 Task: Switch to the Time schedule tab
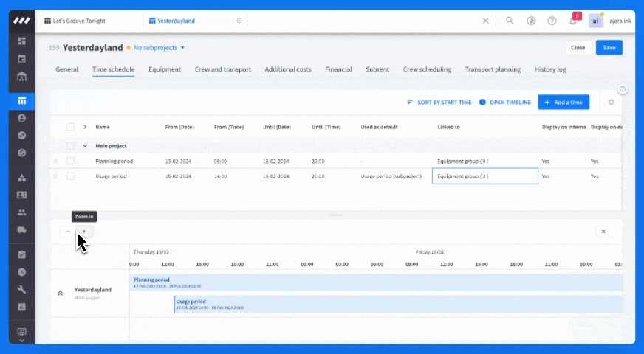113,69
